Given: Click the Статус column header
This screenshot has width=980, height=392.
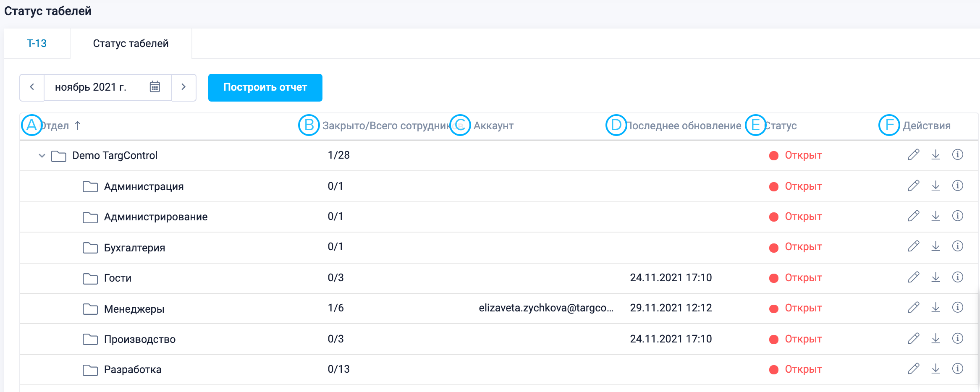Looking at the screenshot, I should [781, 125].
